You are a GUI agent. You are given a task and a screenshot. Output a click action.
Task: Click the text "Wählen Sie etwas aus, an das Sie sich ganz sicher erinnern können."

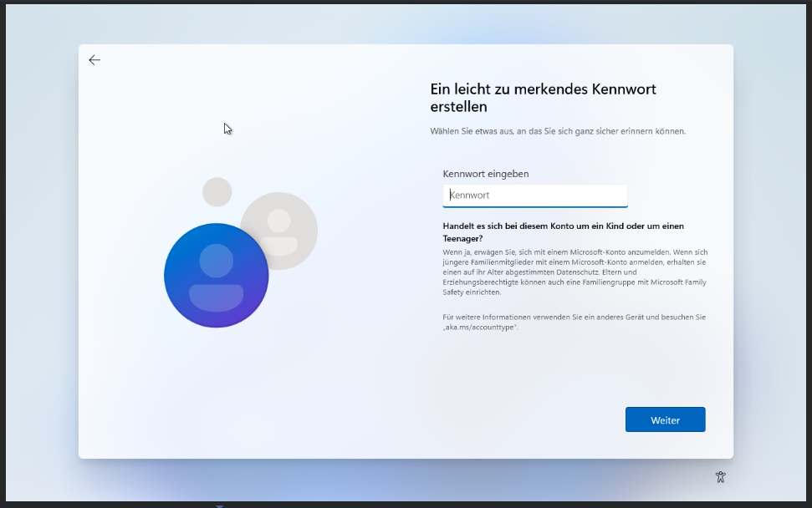point(558,131)
